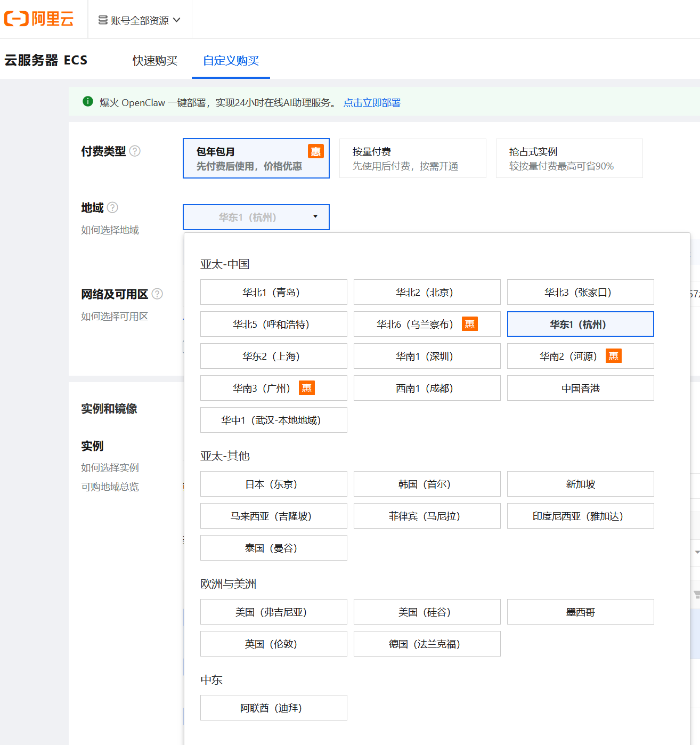Select 抢占式实例 billing type

569,158
